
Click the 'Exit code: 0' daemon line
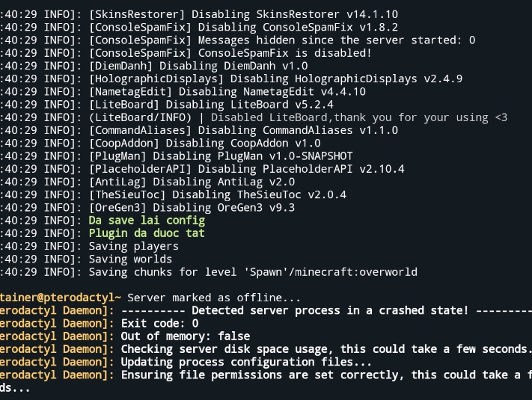point(159,324)
